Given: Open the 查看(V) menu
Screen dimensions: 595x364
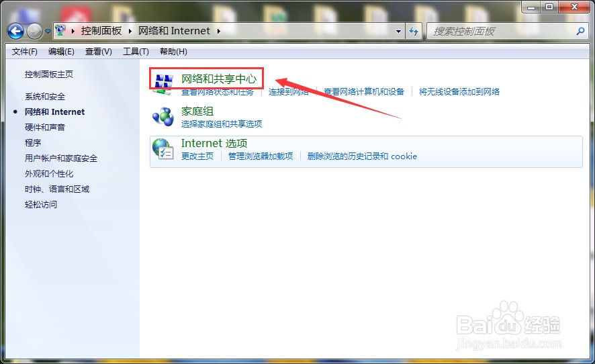Looking at the screenshot, I should coord(98,52).
